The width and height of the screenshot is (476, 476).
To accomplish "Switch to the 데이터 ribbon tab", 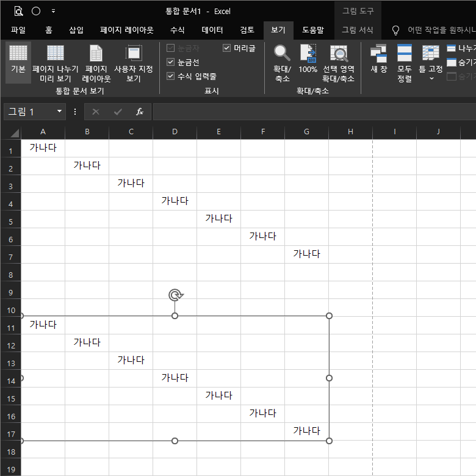I will [212, 30].
